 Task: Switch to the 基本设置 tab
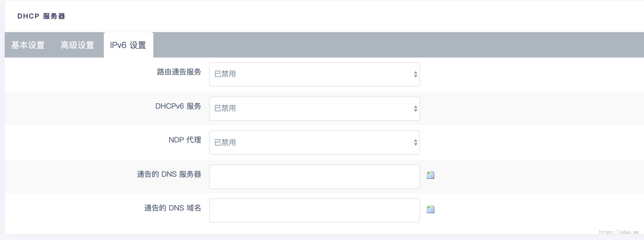[28, 45]
